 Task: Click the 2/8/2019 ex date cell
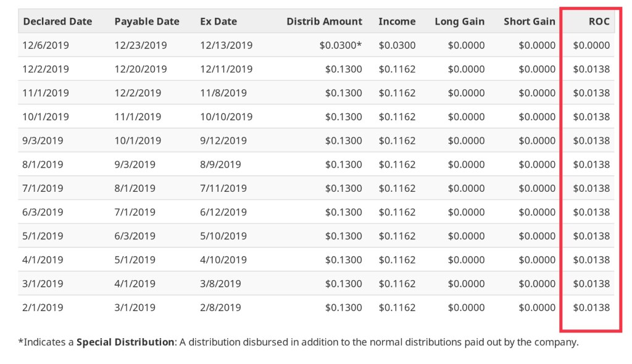[220, 307]
